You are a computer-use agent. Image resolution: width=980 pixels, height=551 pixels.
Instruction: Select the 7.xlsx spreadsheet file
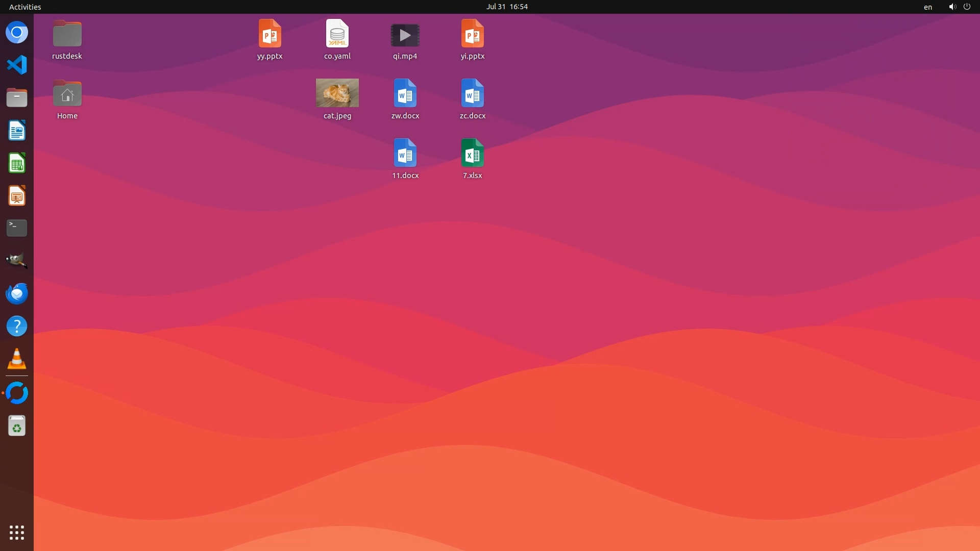click(x=472, y=153)
